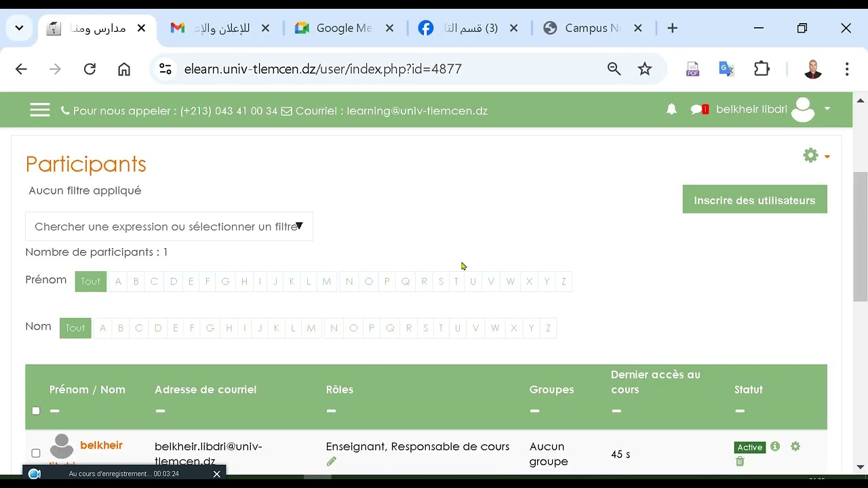Image resolution: width=868 pixels, height=488 pixels.
Task: Open the notifications bell
Action: point(671,109)
